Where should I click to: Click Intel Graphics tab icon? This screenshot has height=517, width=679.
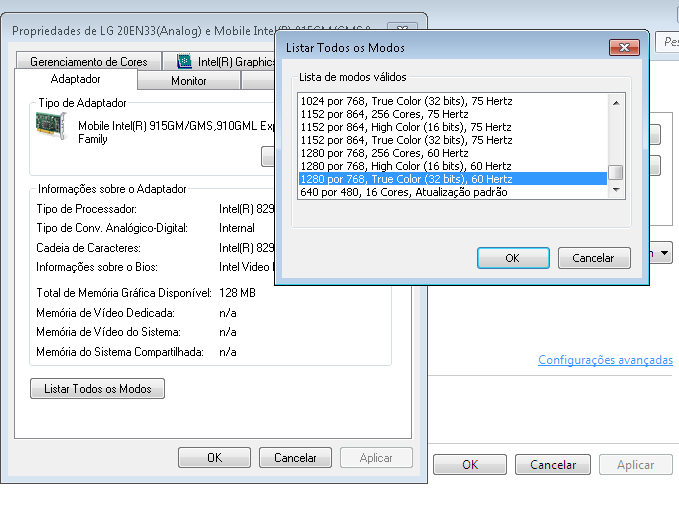(x=184, y=61)
